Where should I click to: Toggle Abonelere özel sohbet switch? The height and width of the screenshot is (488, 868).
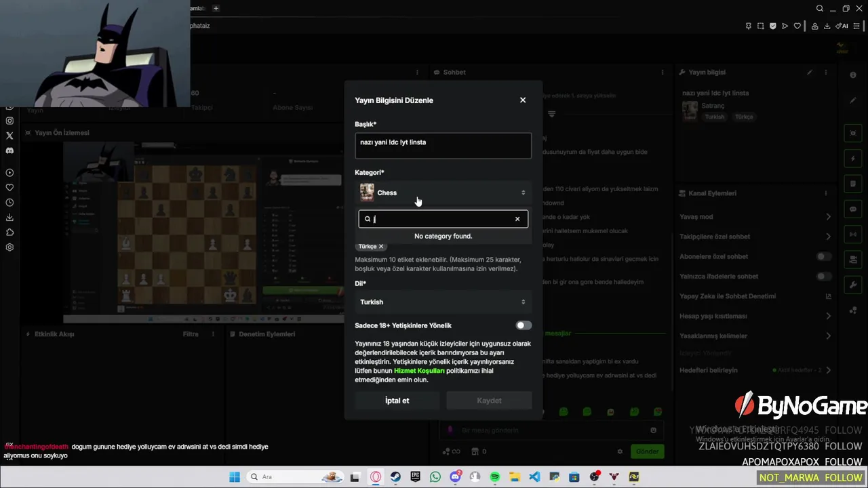(x=824, y=256)
